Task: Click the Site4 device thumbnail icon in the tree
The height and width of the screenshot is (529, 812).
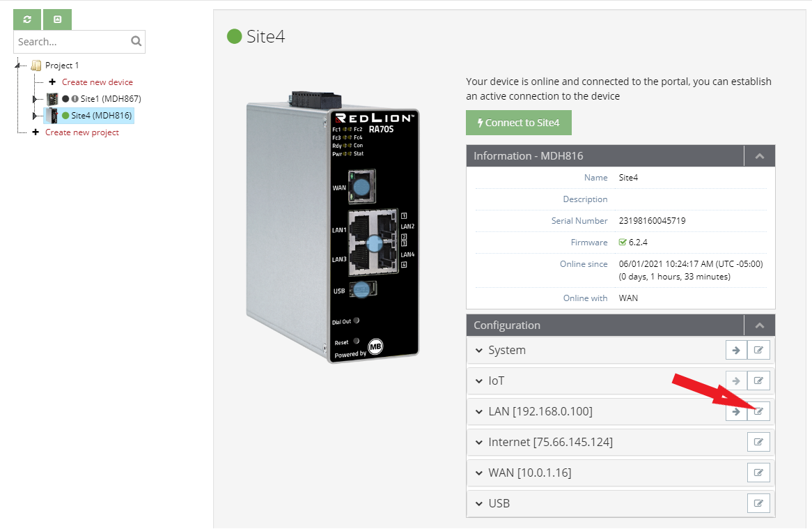Action: (52, 116)
